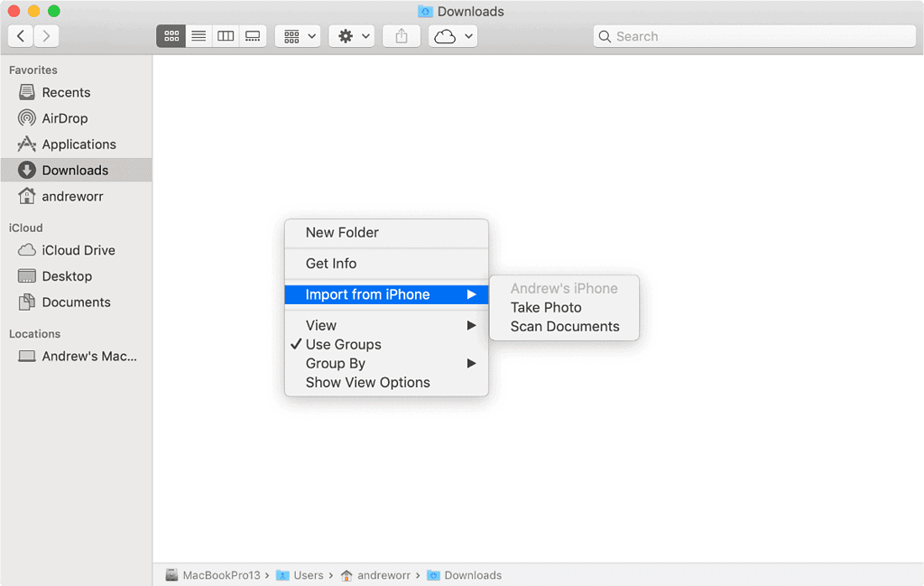Switch to Gallery view

click(252, 36)
